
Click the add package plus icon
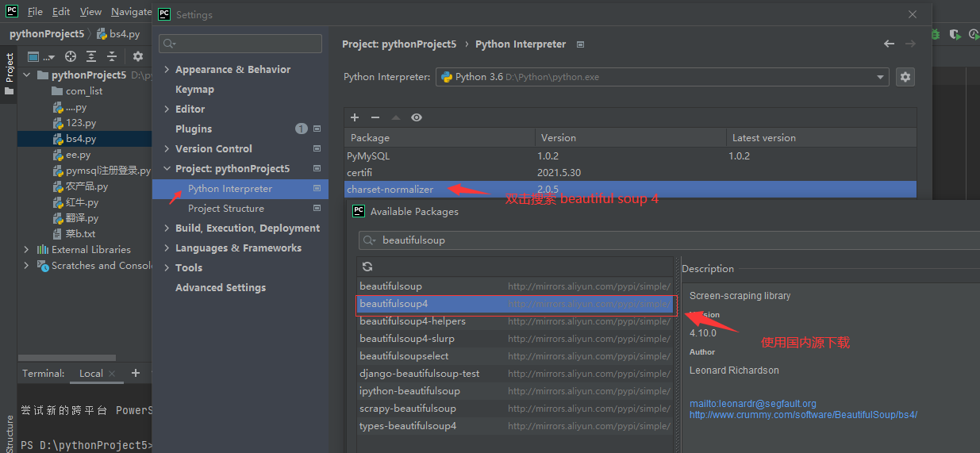coord(355,117)
